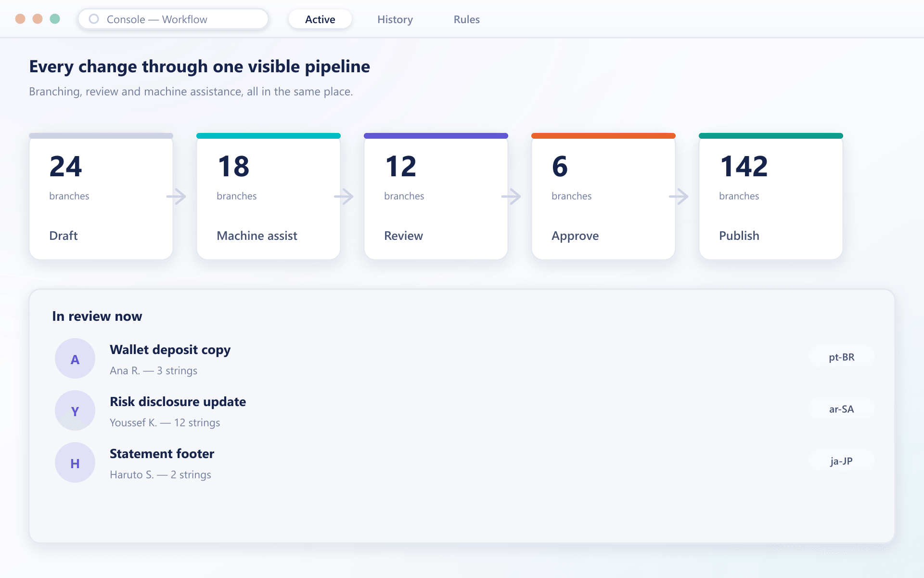Click the avatar A for Ana R.

(x=75, y=358)
